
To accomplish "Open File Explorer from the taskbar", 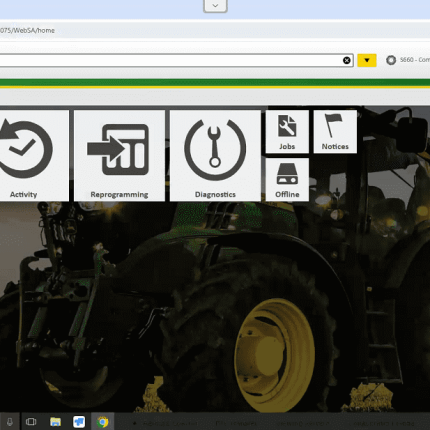I will [x=55, y=422].
